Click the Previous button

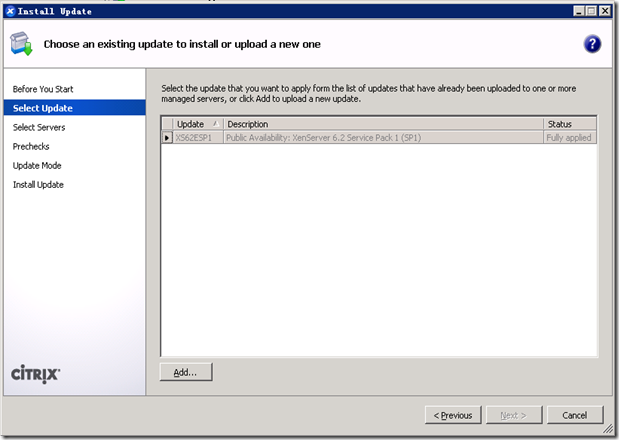[453, 415]
